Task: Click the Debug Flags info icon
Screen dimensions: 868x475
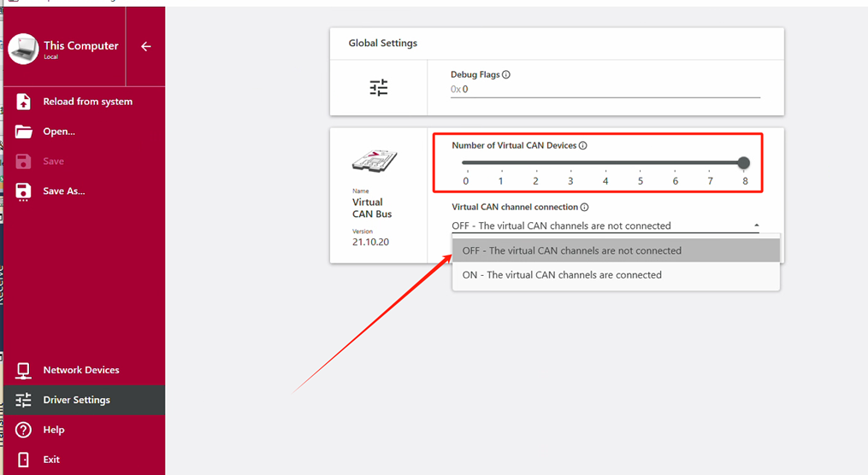Action: point(506,75)
